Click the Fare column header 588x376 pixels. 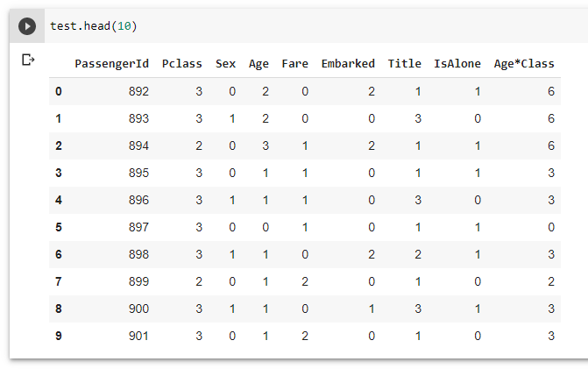click(x=294, y=64)
